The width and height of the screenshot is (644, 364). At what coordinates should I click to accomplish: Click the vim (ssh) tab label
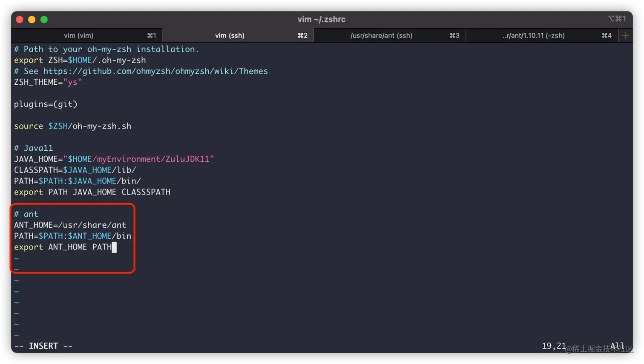click(230, 35)
